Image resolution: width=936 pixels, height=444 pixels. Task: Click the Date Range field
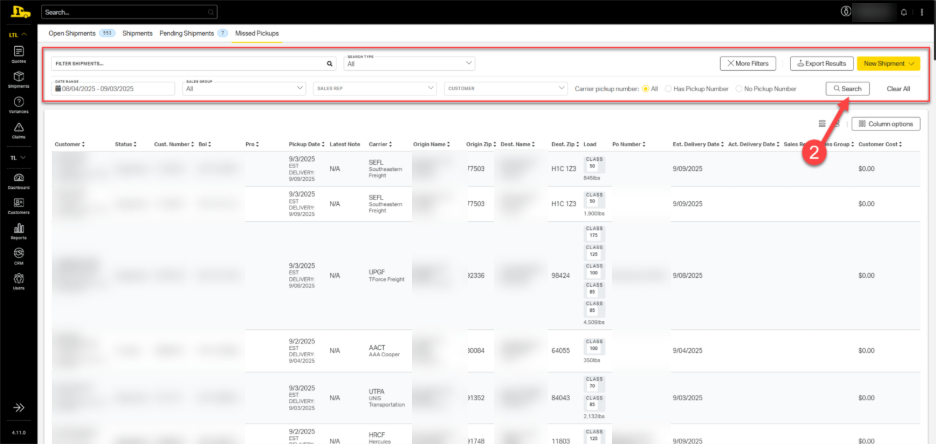113,88
